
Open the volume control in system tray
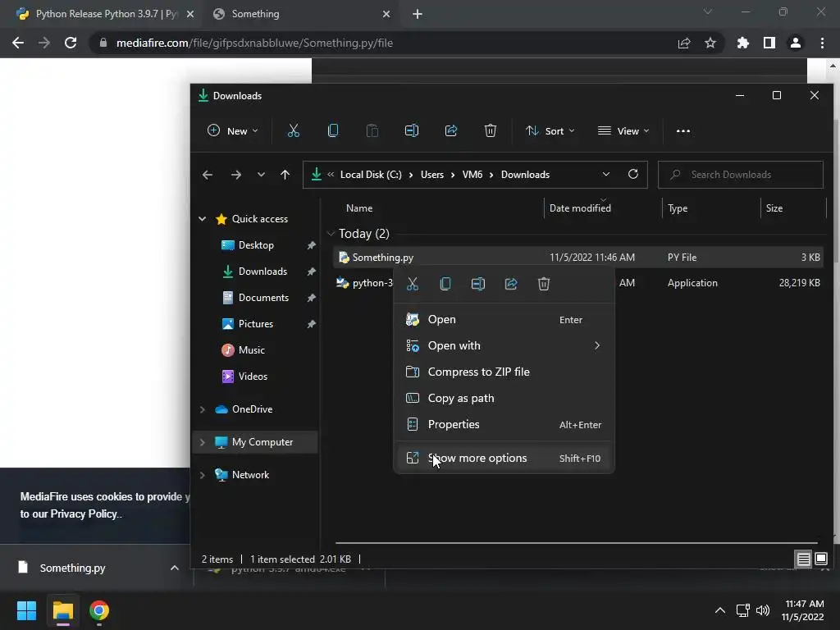(x=763, y=610)
